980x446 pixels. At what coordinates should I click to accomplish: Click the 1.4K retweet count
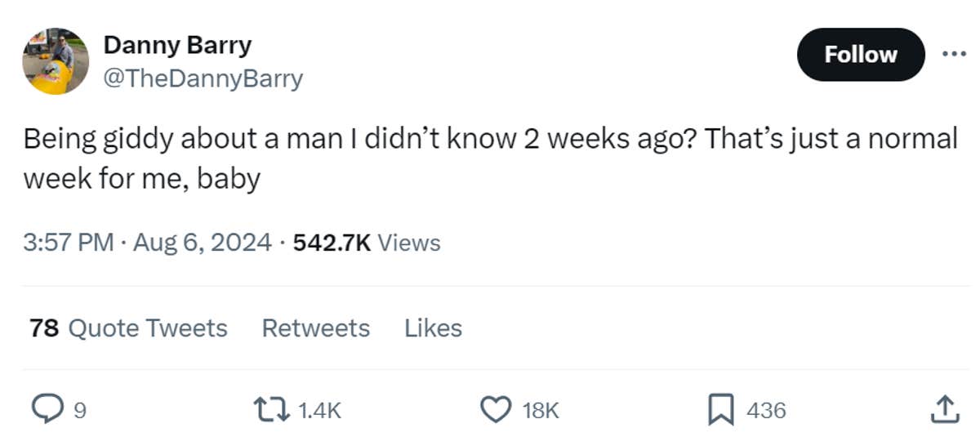pos(320,410)
